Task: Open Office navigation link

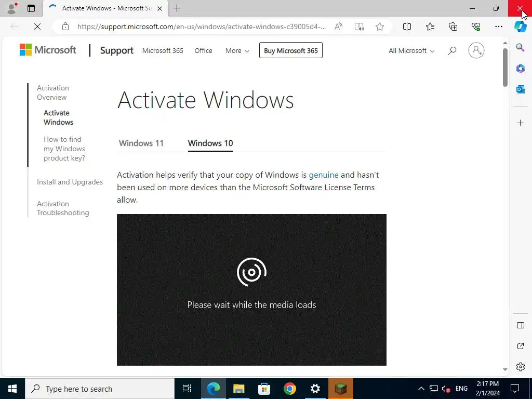Action: (203, 50)
